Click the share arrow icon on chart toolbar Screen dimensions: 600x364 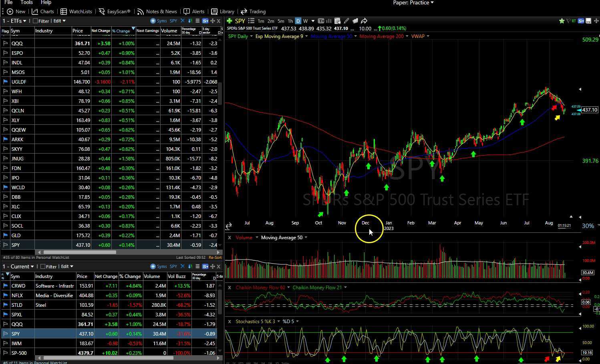(364, 21)
